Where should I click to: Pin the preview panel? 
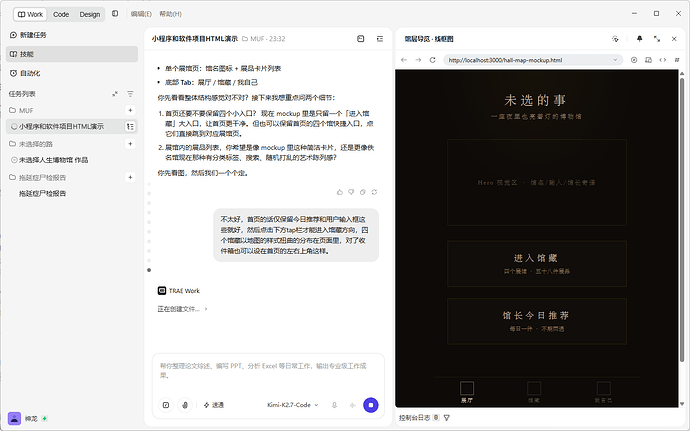[639, 39]
